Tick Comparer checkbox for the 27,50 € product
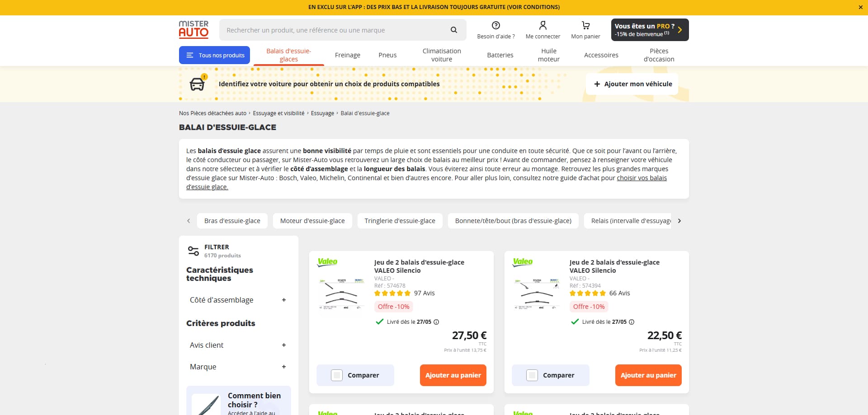The height and width of the screenshot is (415, 868). point(337,375)
